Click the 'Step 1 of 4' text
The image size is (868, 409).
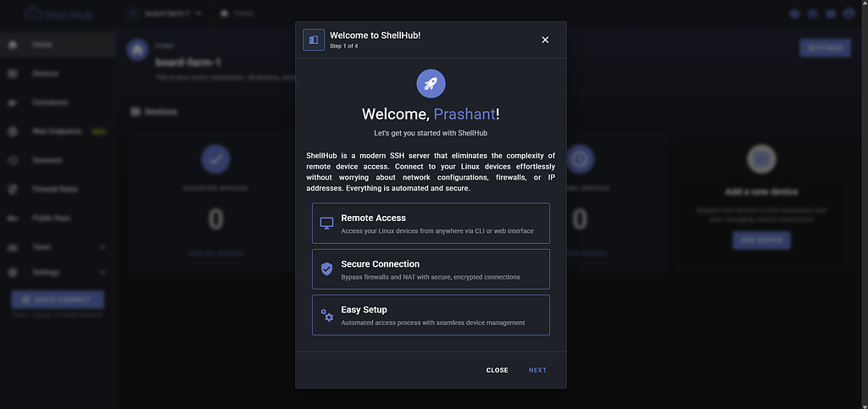point(344,47)
